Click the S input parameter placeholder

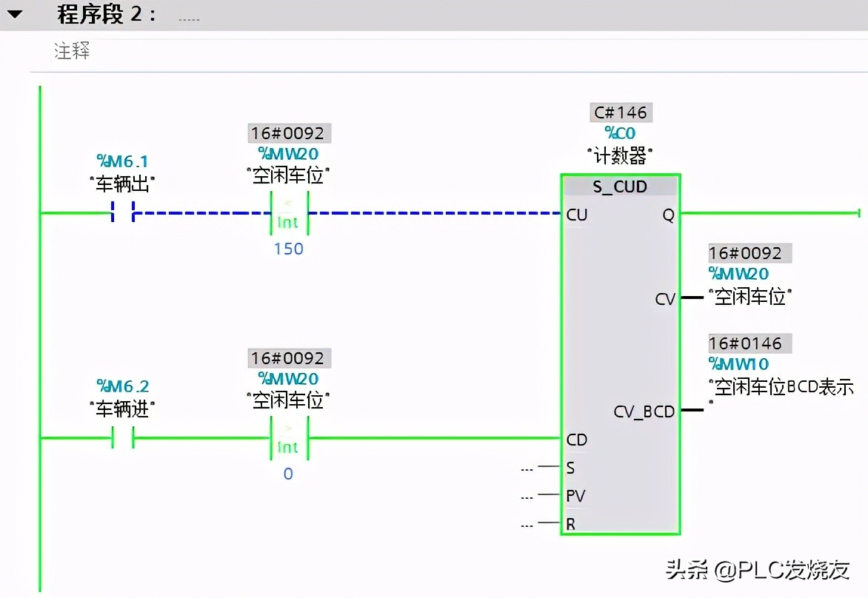[x=527, y=468]
